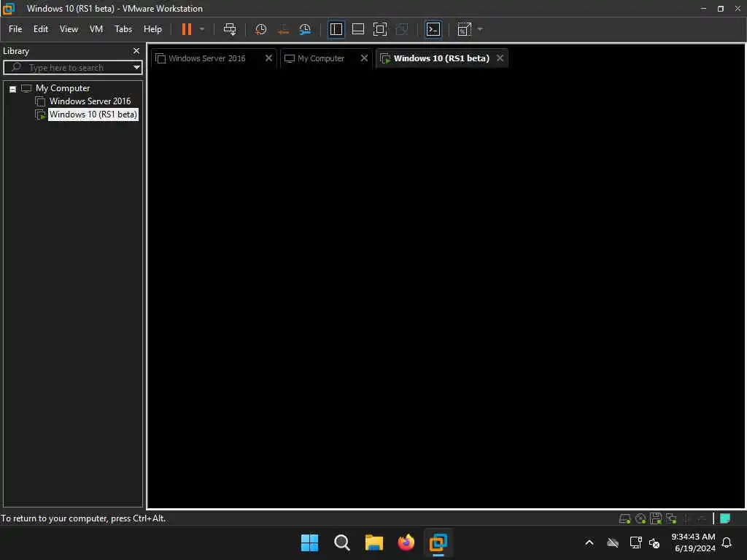Click the dimmed USB device status icon

tap(686, 518)
